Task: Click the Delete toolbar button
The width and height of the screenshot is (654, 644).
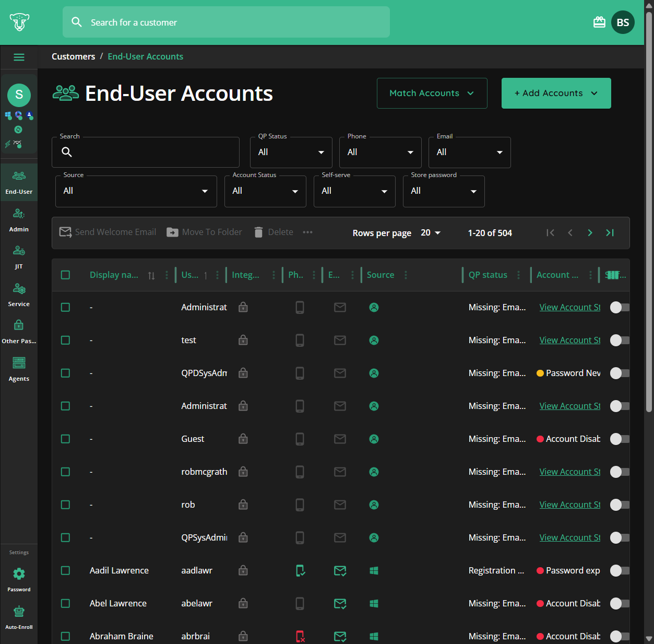Action: (274, 232)
